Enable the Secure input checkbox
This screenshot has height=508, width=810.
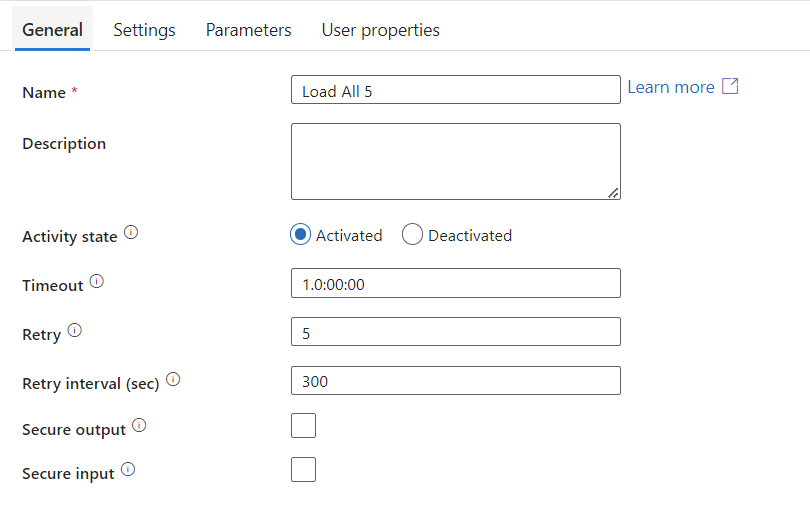(303, 469)
